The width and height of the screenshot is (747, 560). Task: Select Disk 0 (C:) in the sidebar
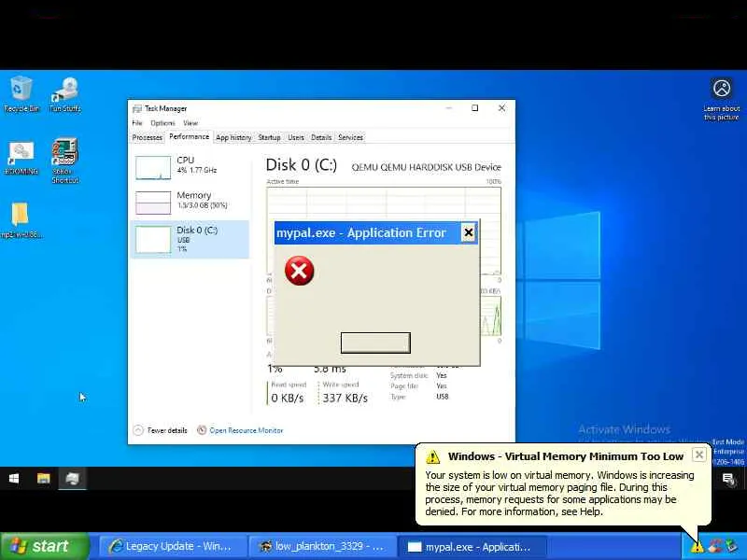(x=190, y=239)
